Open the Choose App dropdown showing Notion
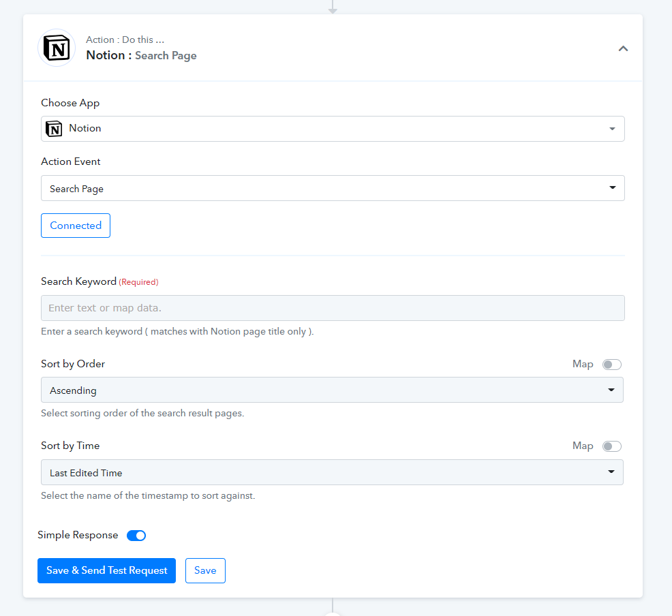 (x=333, y=129)
